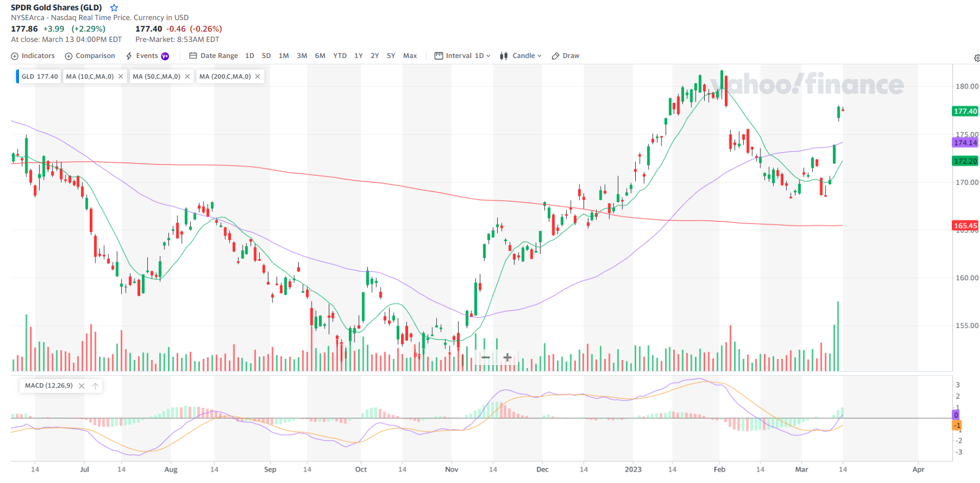Add GLD to watchlist with star icon

[114, 7]
